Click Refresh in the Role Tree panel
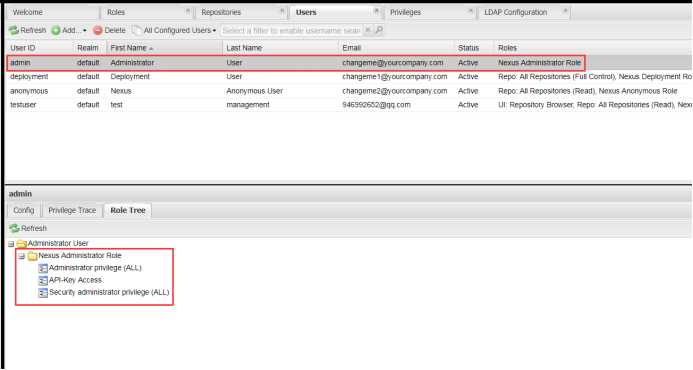 pos(28,228)
